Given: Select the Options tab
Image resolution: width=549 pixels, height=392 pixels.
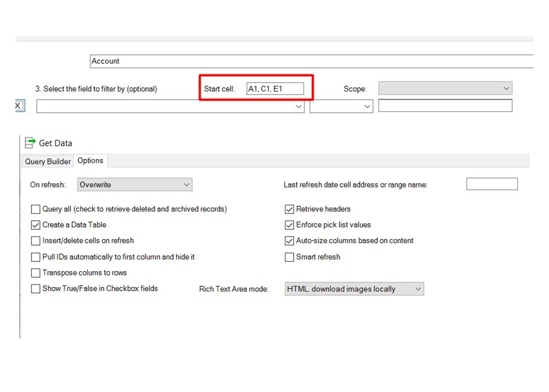Looking at the screenshot, I should click(90, 160).
